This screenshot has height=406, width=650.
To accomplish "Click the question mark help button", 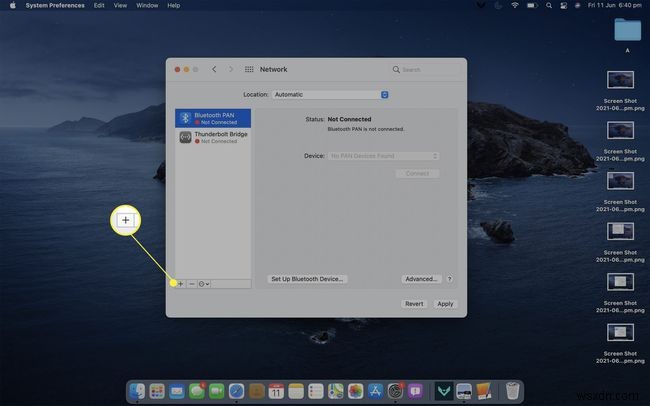I will coord(449,279).
